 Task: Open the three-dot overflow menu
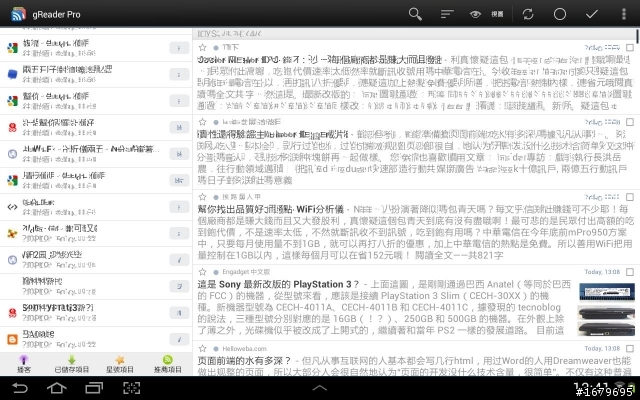[623, 14]
